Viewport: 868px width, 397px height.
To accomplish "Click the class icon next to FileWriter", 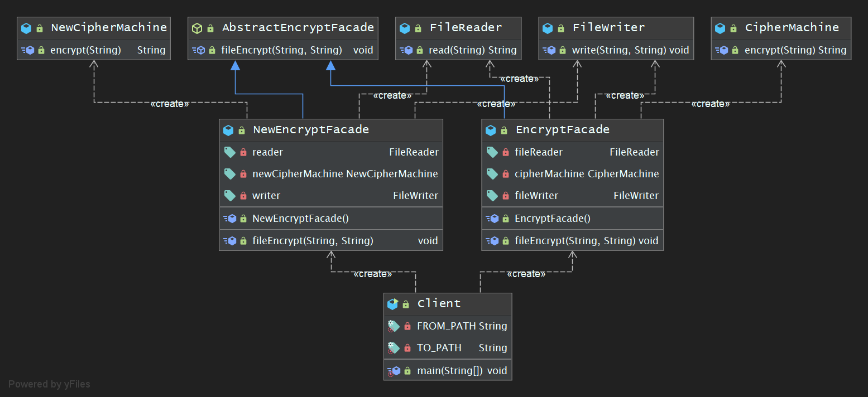I will pos(548,28).
